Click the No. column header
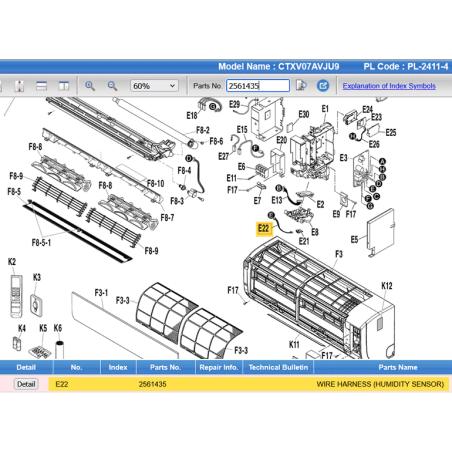Screen dimensions: 452x452 pos(76,367)
